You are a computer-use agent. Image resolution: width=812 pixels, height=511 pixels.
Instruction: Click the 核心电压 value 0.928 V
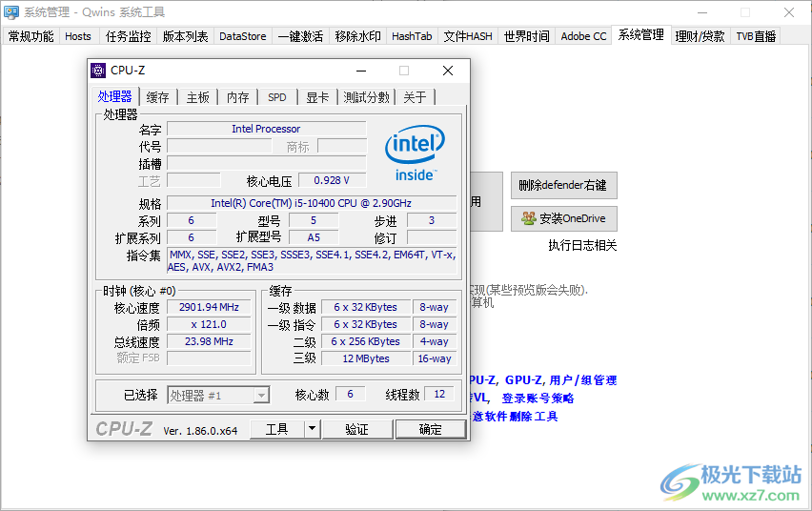coord(332,180)
